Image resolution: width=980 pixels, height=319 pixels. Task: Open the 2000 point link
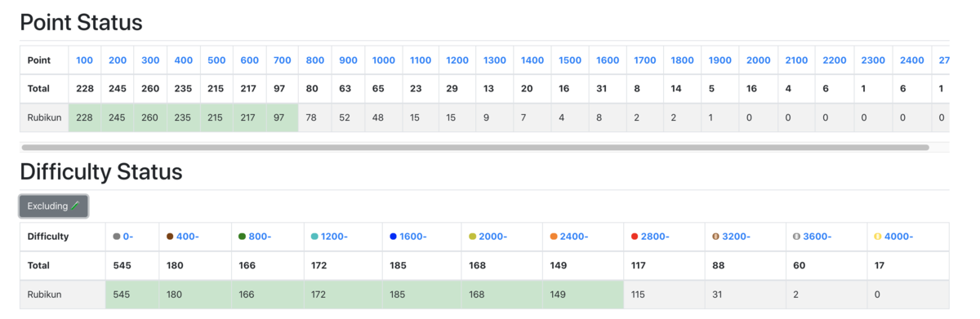[759, 60]
